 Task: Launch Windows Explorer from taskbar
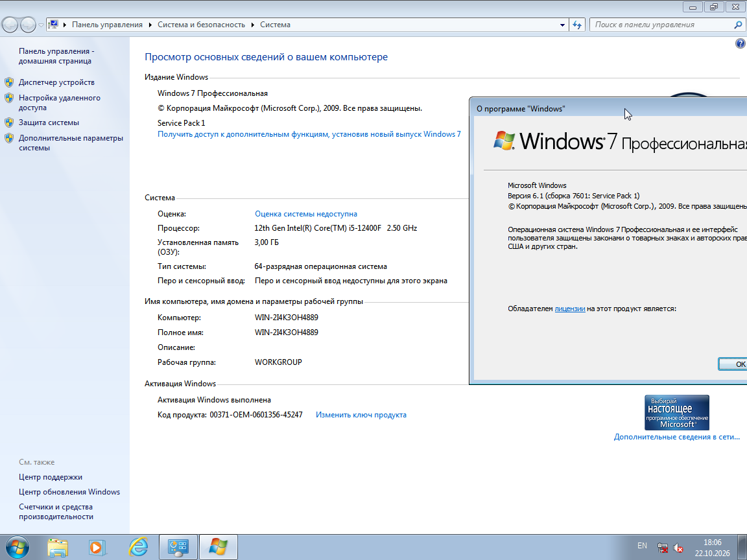click(58, 547)
